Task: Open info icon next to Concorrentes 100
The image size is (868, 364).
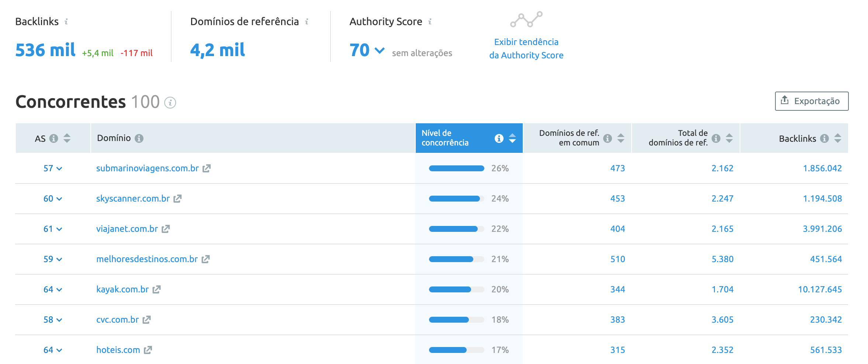Action: click(170, 103)
